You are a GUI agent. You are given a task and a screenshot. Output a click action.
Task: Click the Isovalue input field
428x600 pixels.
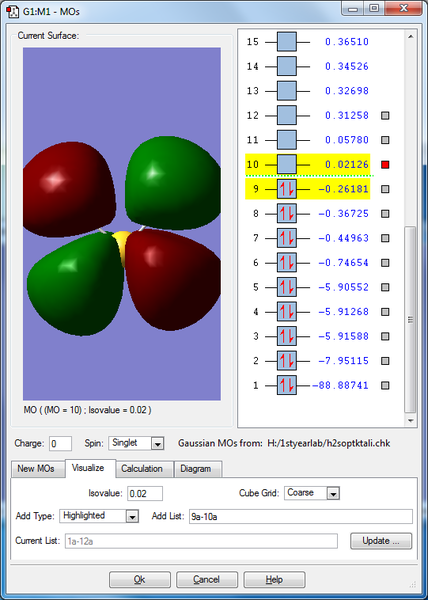point(145,494)
